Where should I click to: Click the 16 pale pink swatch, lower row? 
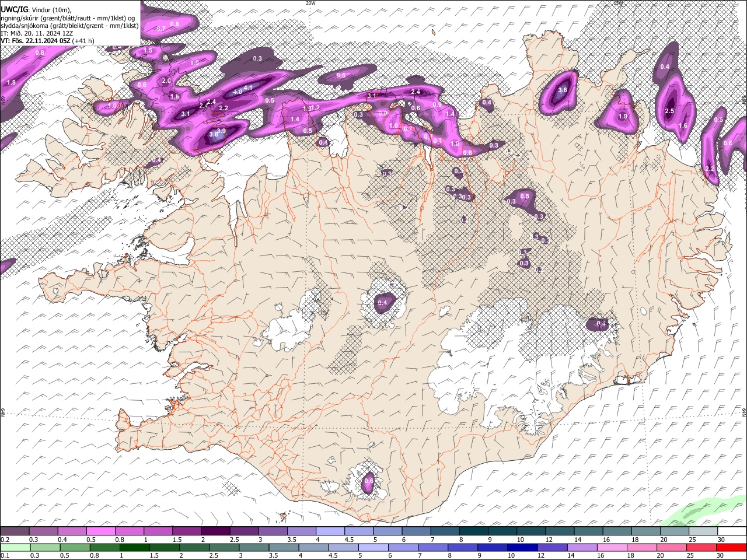coord(612,547)
